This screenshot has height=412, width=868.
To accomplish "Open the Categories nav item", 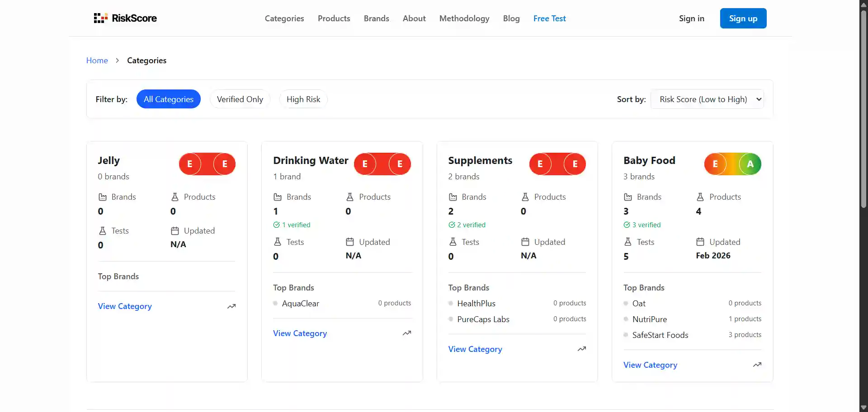I will tap(284, 19).
